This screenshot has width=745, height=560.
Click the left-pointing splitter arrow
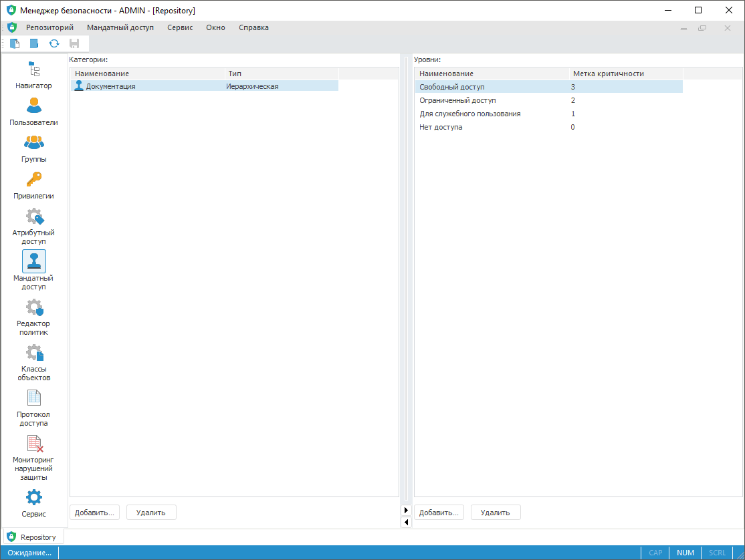click(406, 522)
